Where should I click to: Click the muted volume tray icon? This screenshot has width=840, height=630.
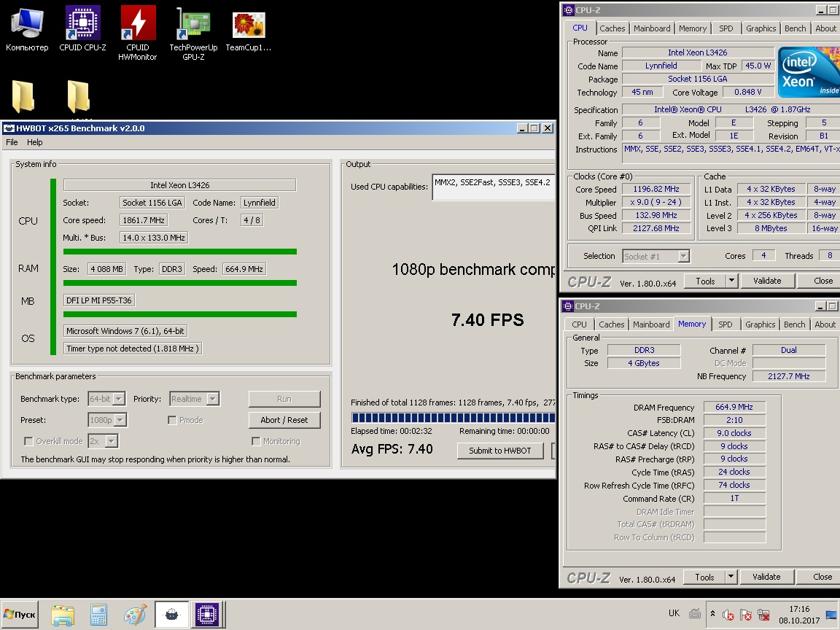pos(728,615)
